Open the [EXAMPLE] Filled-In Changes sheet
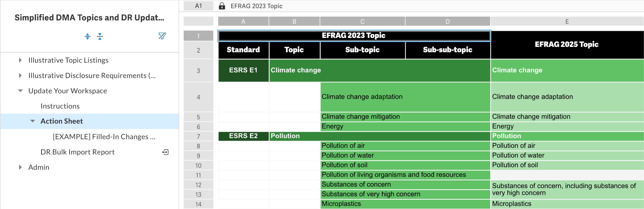Image resolution: width=644 pixels, height=209 pixels. pos(104,137)
